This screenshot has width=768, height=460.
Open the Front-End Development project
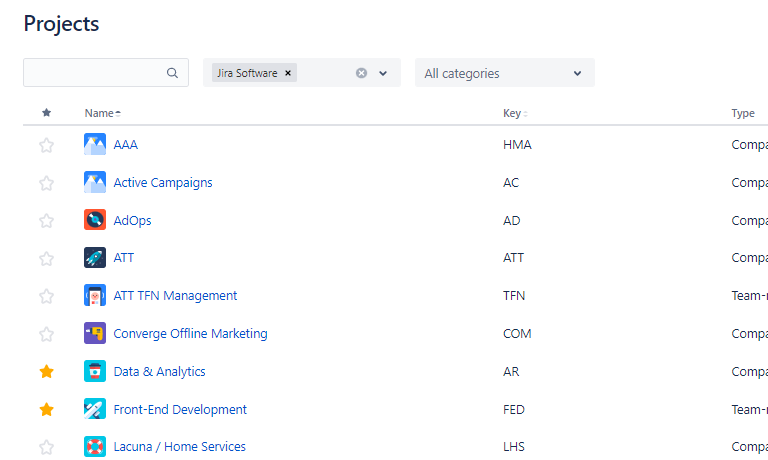pyautogui.click(x=180, y=410)
